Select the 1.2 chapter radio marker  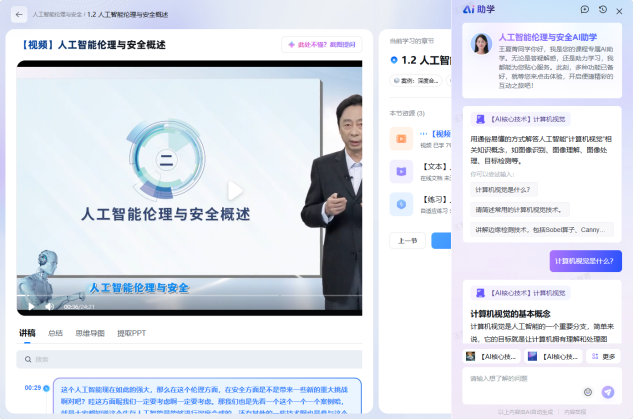point(394,60)
